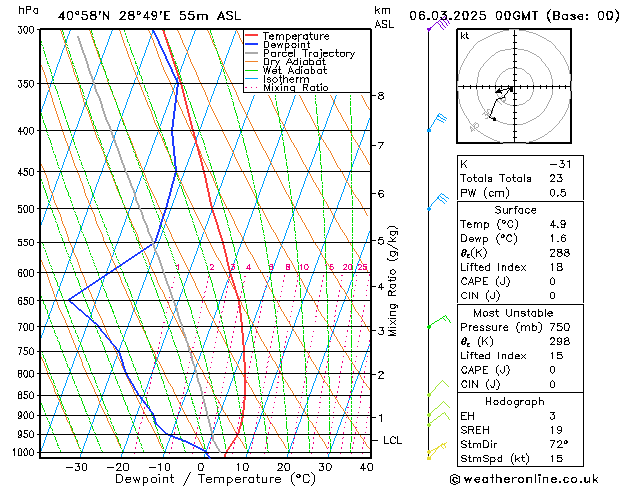Click the Hodograph section header in the table
629x486 pixels.
(515, 401)
